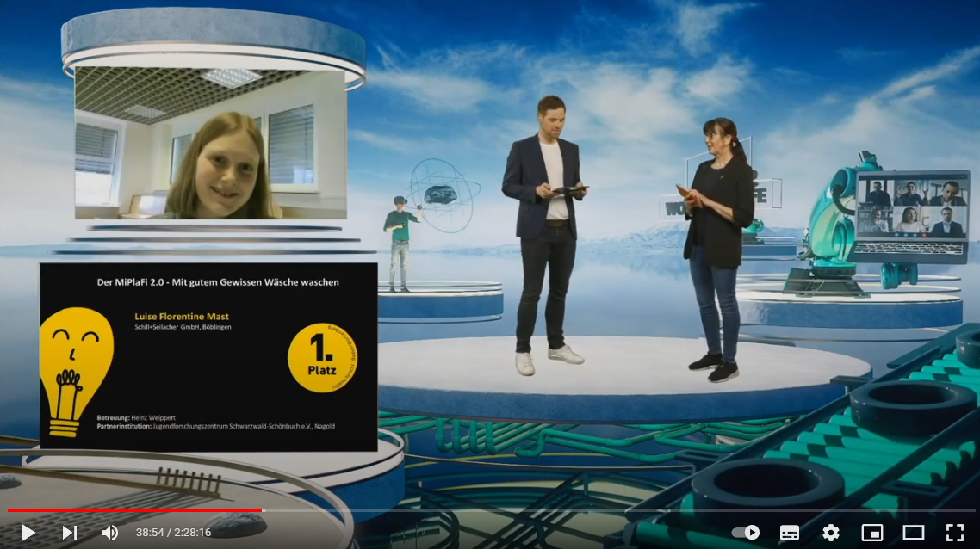The width and height of the screenshot is (980, 549).
Task: Enable subtitles with the captions icon
Action: [x=790, y=533]
